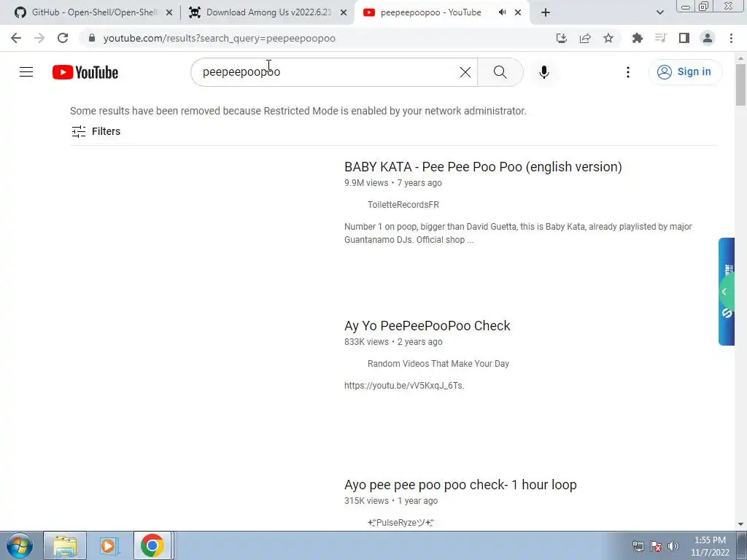Open YouTube hamburger guide menu
Viewport: 747px width, 560px height.
click(26, 72)
